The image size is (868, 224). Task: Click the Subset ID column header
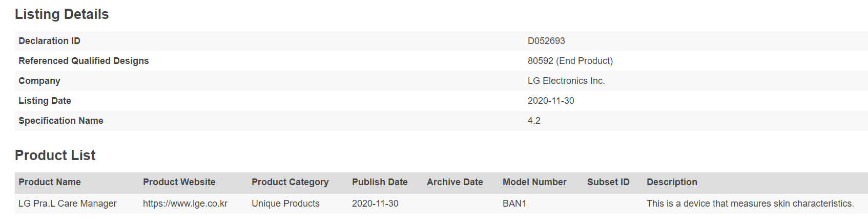pyautogui.click(x=608, y=182)
